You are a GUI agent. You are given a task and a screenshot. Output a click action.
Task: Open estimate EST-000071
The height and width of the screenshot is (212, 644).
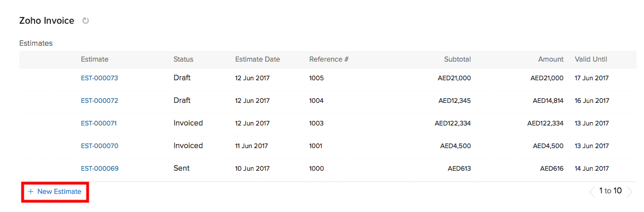98,123
